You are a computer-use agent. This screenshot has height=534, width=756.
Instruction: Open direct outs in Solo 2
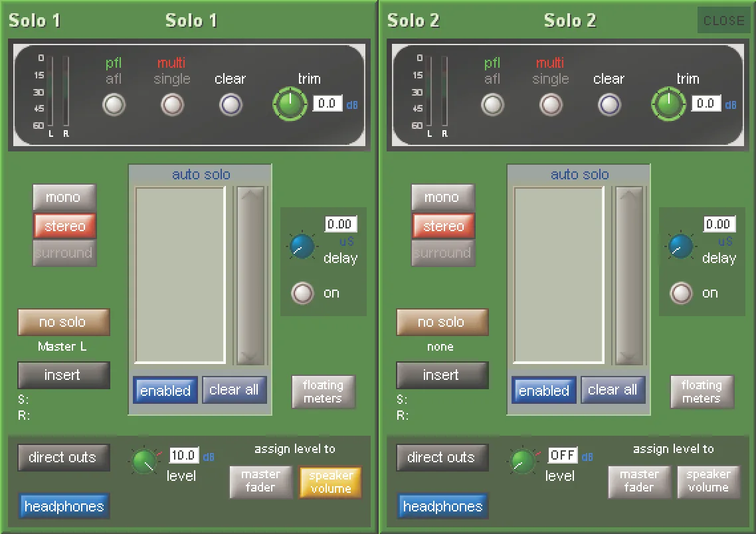pos(442,458)
